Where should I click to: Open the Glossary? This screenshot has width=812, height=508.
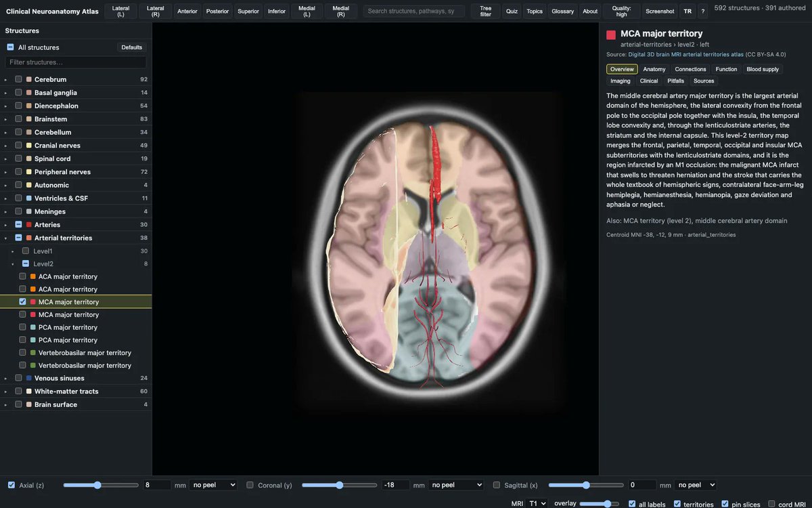[563, 11]
